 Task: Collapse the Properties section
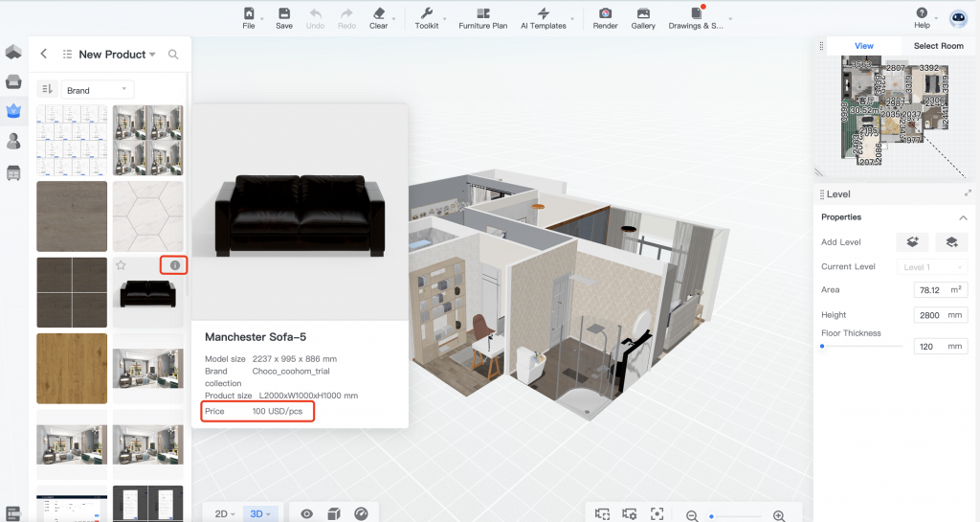tap(963, 217)
